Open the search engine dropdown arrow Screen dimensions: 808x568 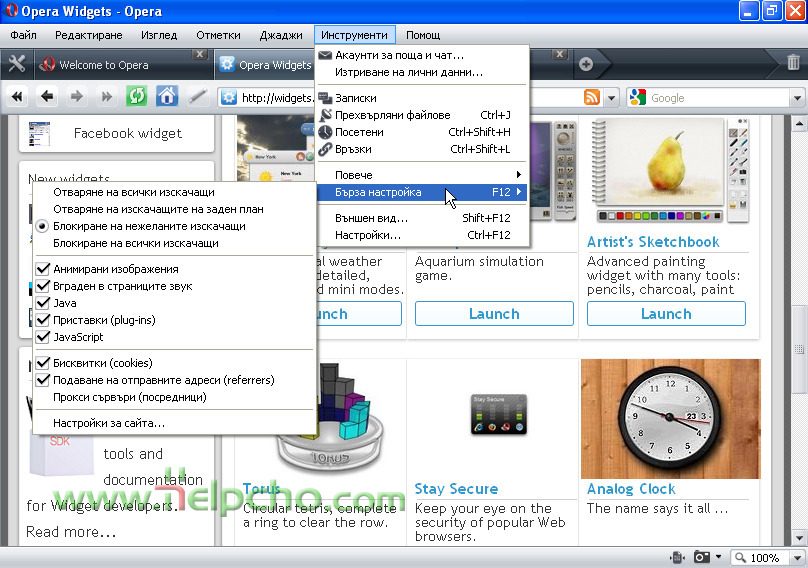click(797, 97)
